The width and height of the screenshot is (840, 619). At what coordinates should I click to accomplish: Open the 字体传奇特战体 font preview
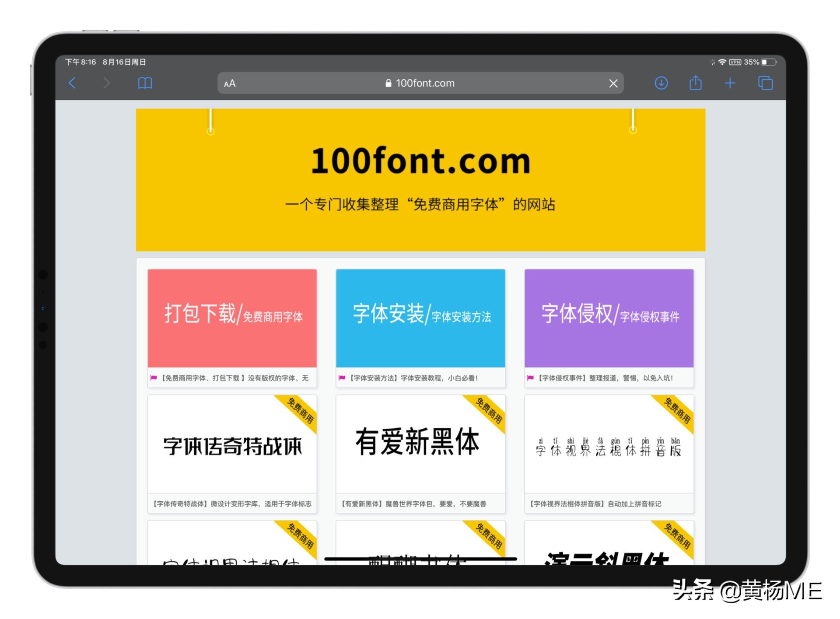(232, 446)
